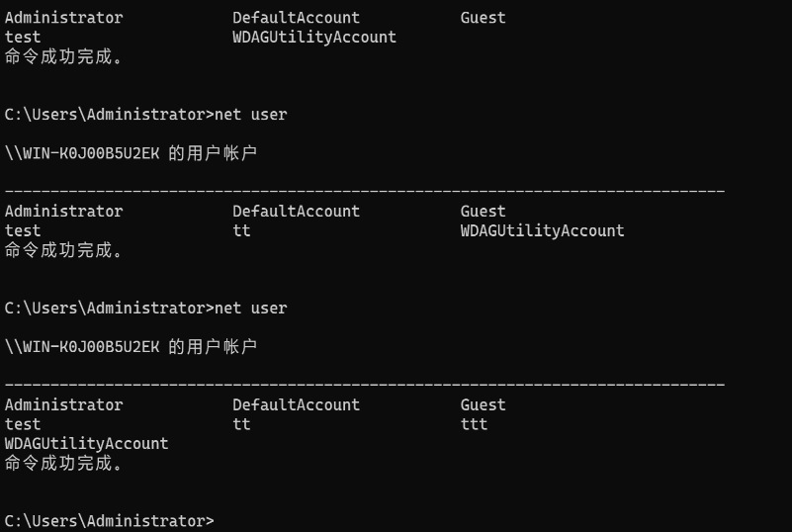Screen dimensions: 792x532
Task: Click the last '命令成功完成。' message
Action: [64, 463]
